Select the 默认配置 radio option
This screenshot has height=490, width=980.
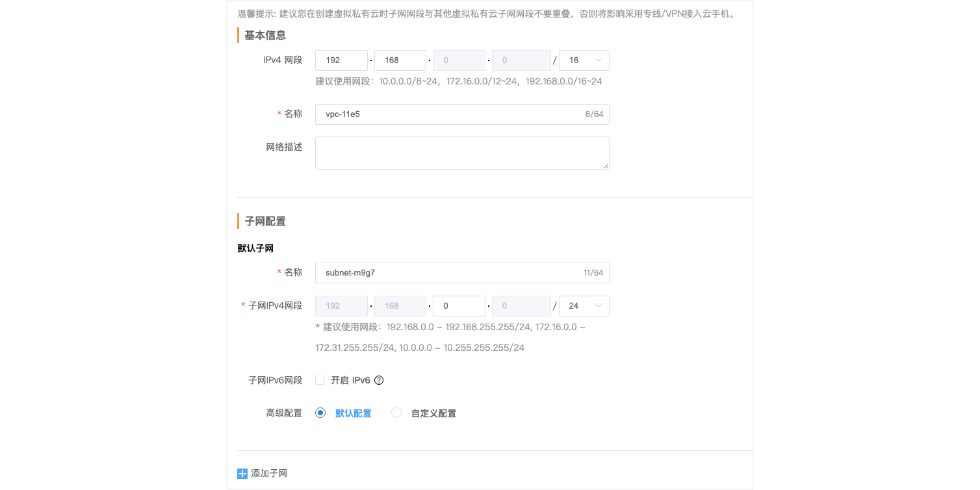pyautogui.click(x=320, y=413)
